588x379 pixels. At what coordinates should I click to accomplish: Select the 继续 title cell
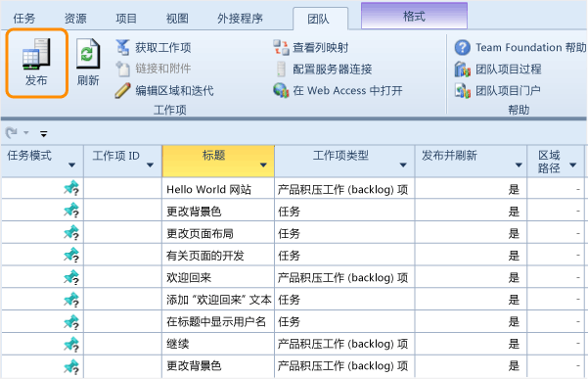[x=218, y=344]
